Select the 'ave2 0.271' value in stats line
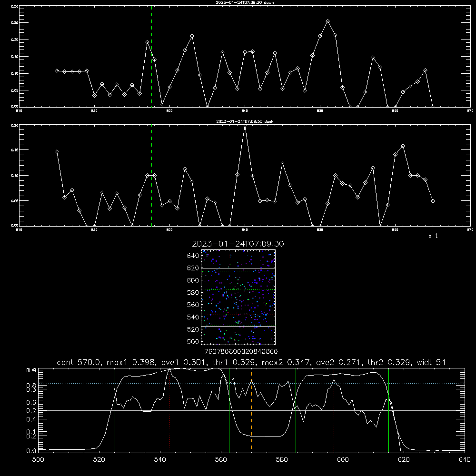The width and height of the screenshot is (476, 476). coord(338,362)
